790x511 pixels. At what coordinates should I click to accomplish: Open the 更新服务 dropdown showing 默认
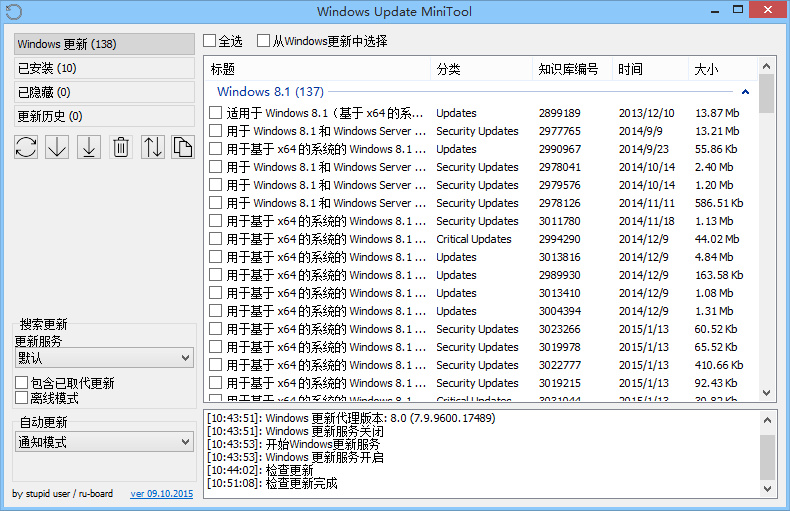(104, 358)
